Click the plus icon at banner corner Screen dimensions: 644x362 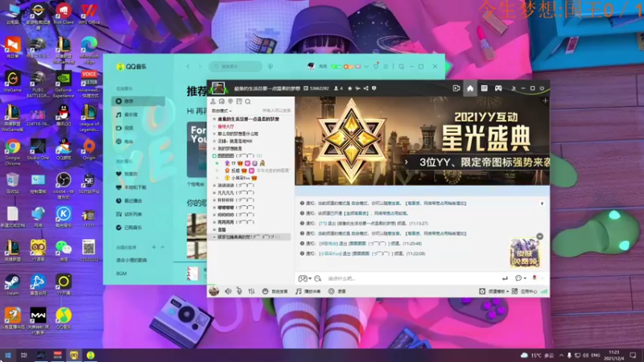click(545, 101)
